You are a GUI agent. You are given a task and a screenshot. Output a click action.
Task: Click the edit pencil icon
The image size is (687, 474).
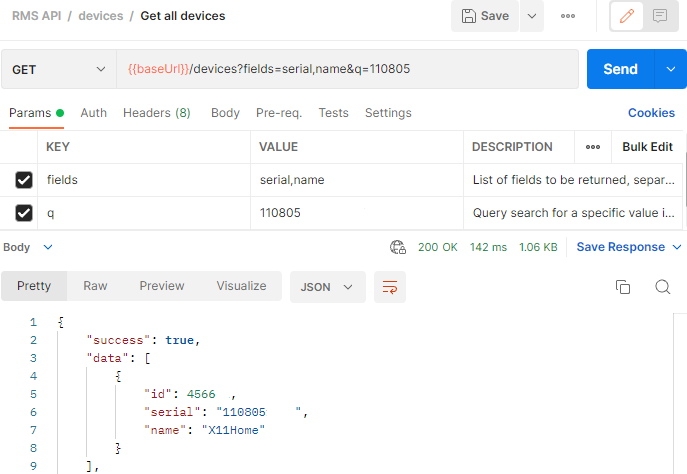tap(627, 16)
